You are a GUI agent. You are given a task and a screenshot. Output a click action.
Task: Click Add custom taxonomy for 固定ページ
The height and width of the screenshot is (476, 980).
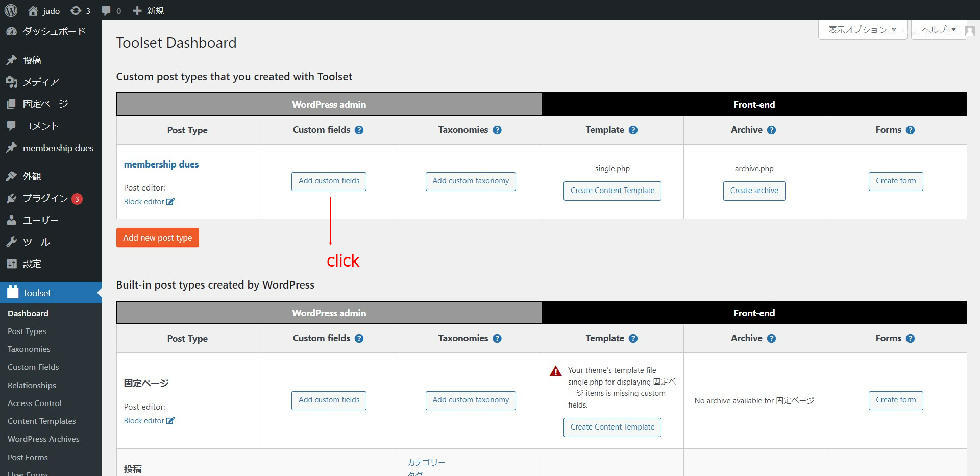tap(471, 400)
